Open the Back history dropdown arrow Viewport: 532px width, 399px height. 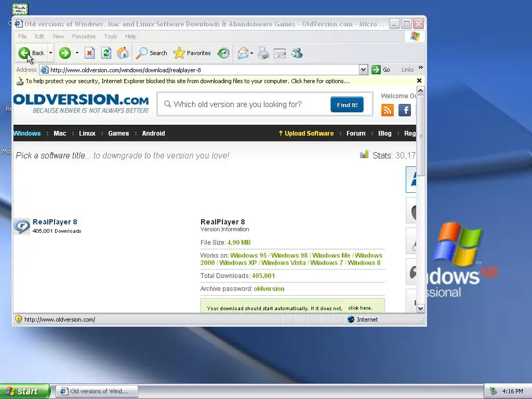click(x=50, y=53)
